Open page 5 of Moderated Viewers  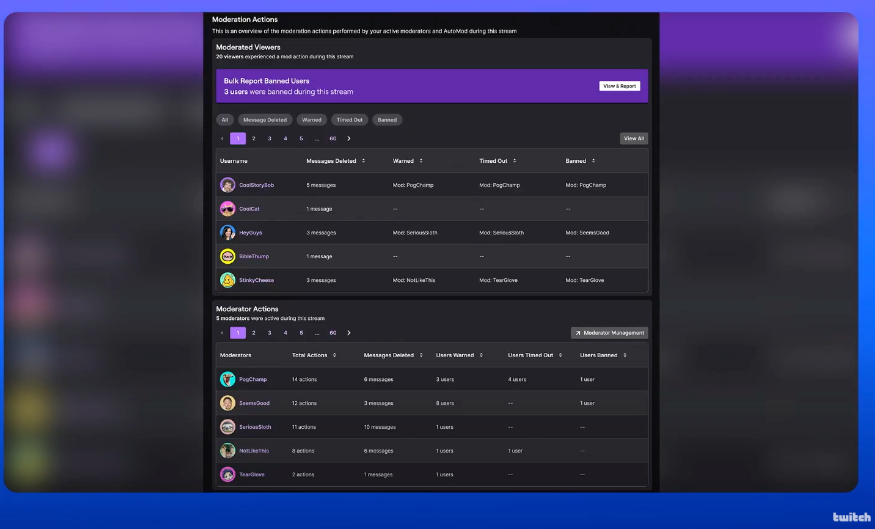coord(301,138)
